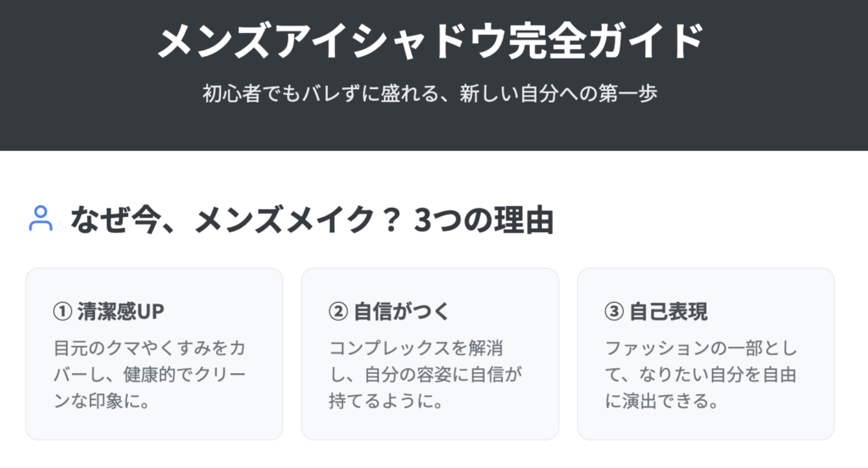Click description starting with コンプレックスを解消
The image size is (868, 468).
(x=426, y=374)
